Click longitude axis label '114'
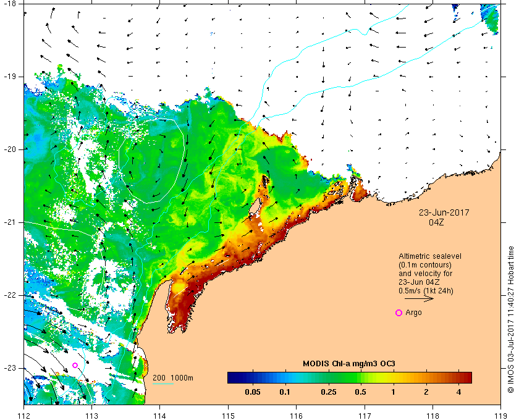 (160, 415)
